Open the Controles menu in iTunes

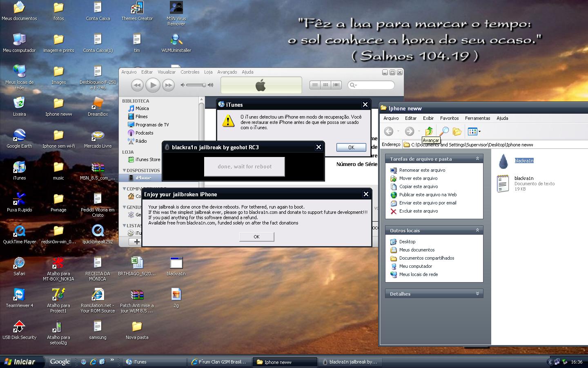[190, 72]
